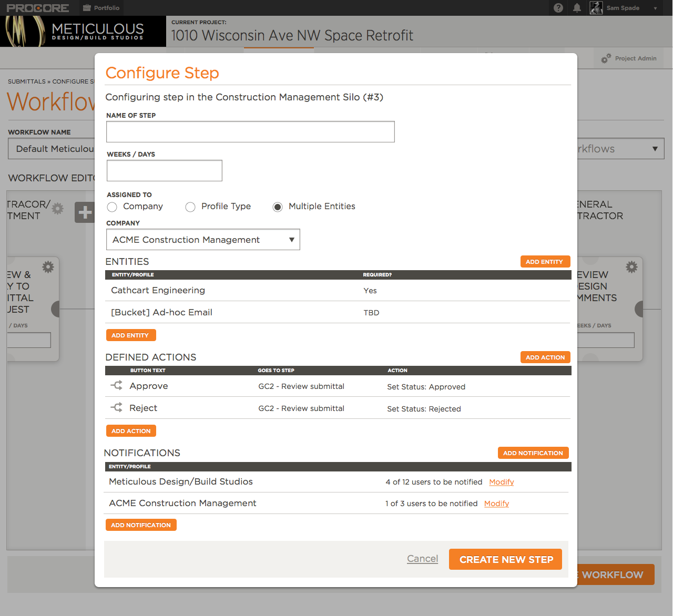The image size is (673, 616).
Task: Click Set Status: Rejected cell
Action: click(424, 409)
